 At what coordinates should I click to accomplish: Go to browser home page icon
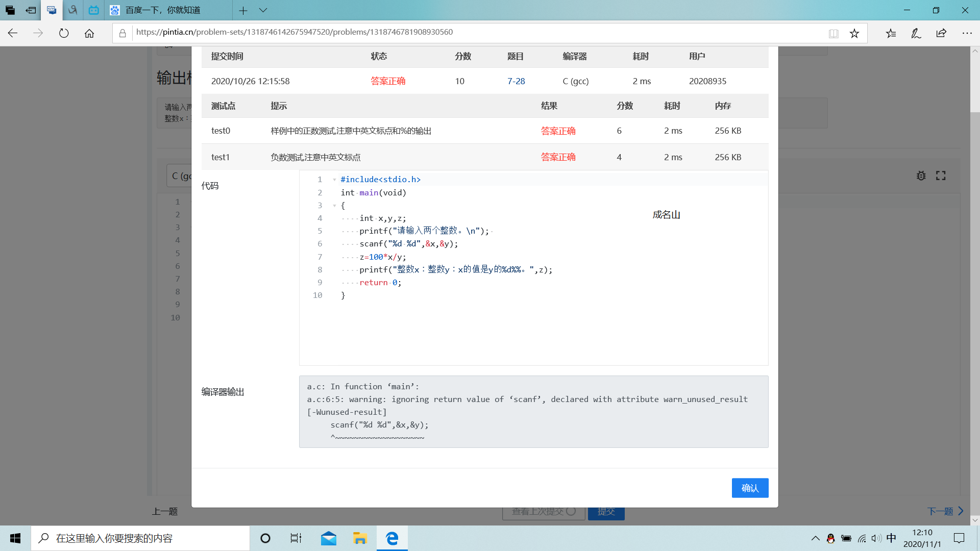click(89, 33)
